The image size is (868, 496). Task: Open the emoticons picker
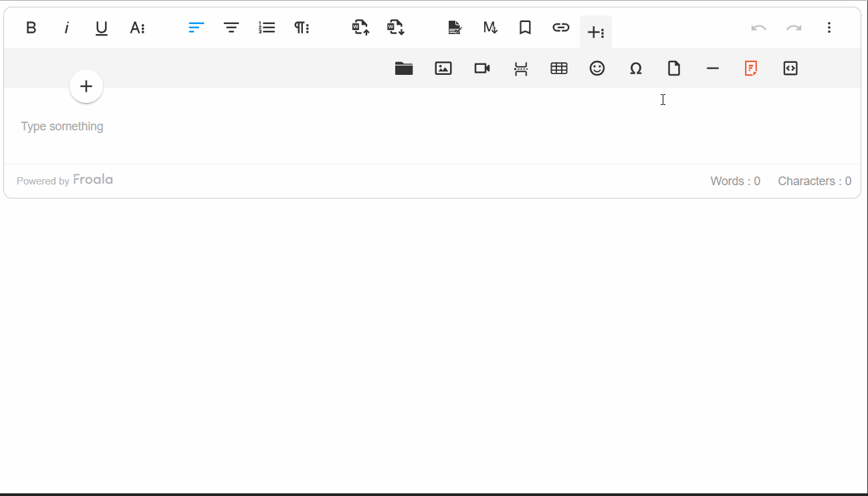tap(597, 68)
